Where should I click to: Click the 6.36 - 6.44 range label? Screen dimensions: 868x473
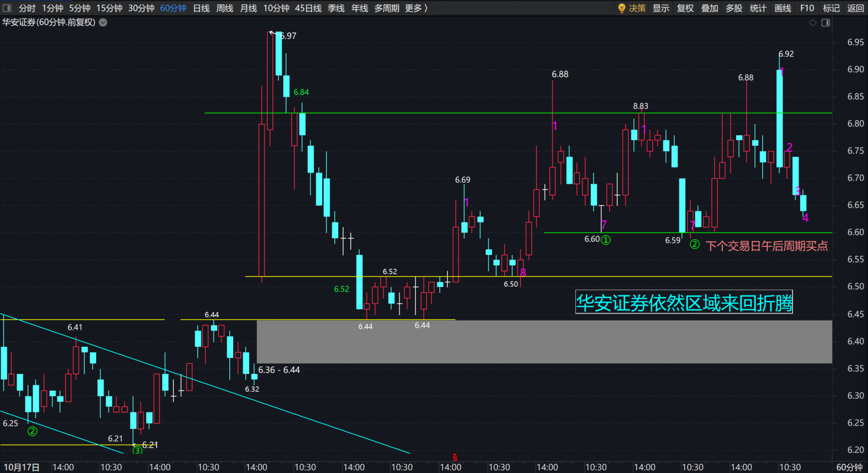click(x=279, y=370)
